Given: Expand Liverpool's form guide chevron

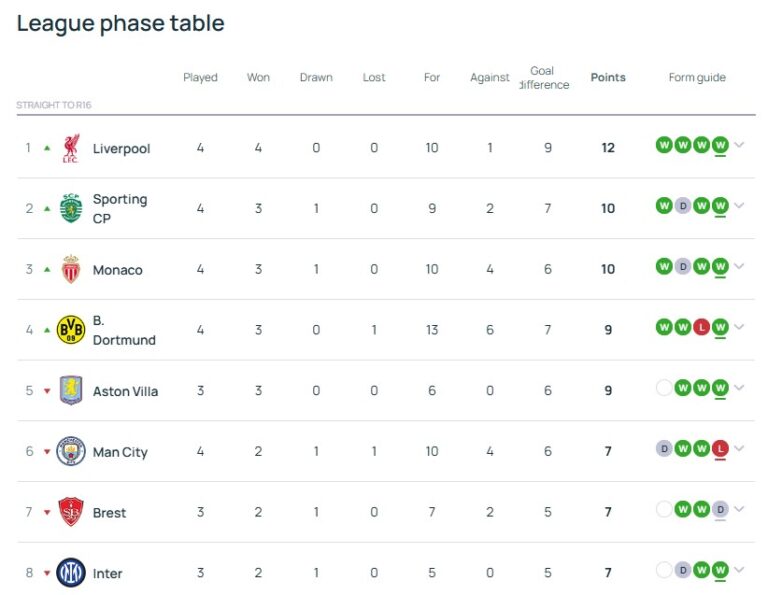Looking at the screenshot, I should [740, 145].
